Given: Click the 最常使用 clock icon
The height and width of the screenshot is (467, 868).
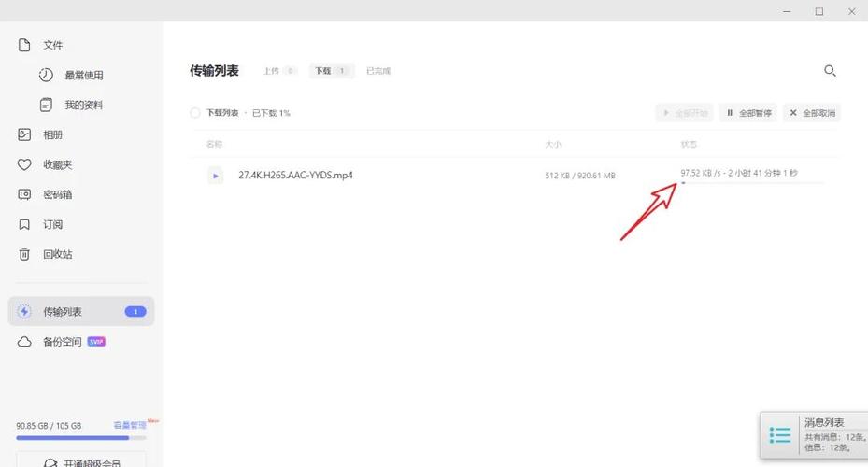Looking at the screenshot, I should point(46,75).
